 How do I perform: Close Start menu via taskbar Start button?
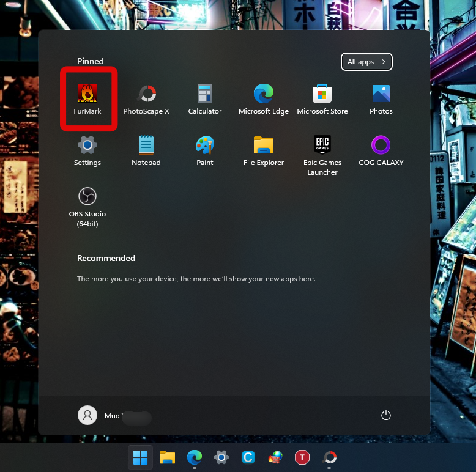click(140, 457)
